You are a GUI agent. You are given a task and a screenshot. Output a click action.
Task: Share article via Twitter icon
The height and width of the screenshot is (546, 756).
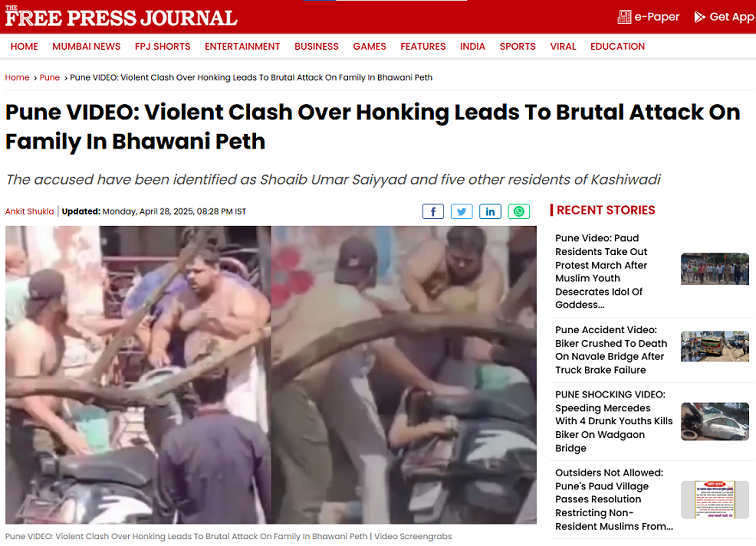pos(461,211)
